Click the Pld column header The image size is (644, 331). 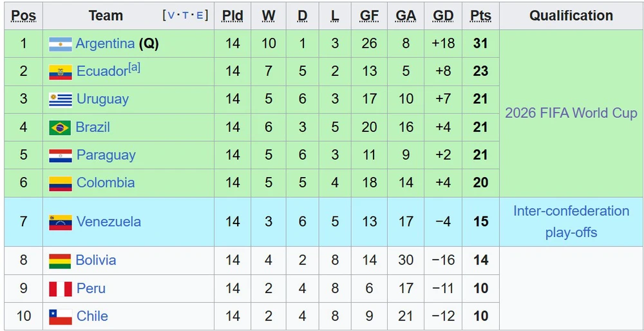coord(232,15)
